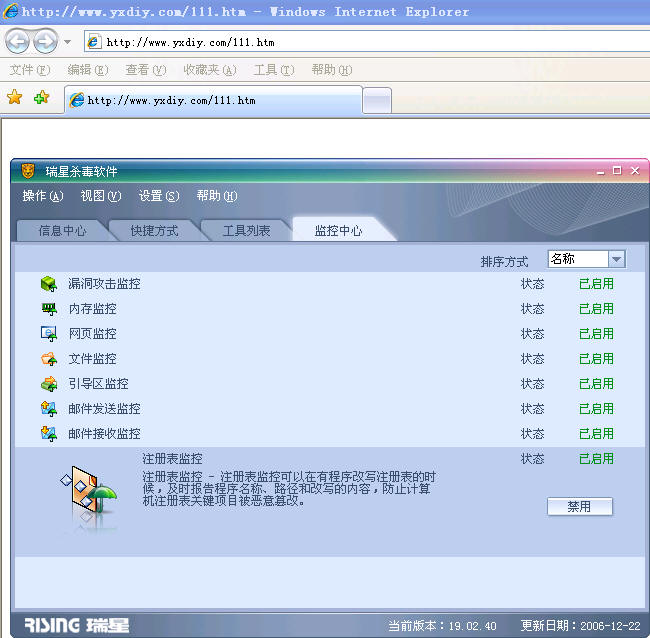Click the 更新日期 2006-12-22 status text
The width and height of the screenshot is (650, 638).
(x=580, y=626)
